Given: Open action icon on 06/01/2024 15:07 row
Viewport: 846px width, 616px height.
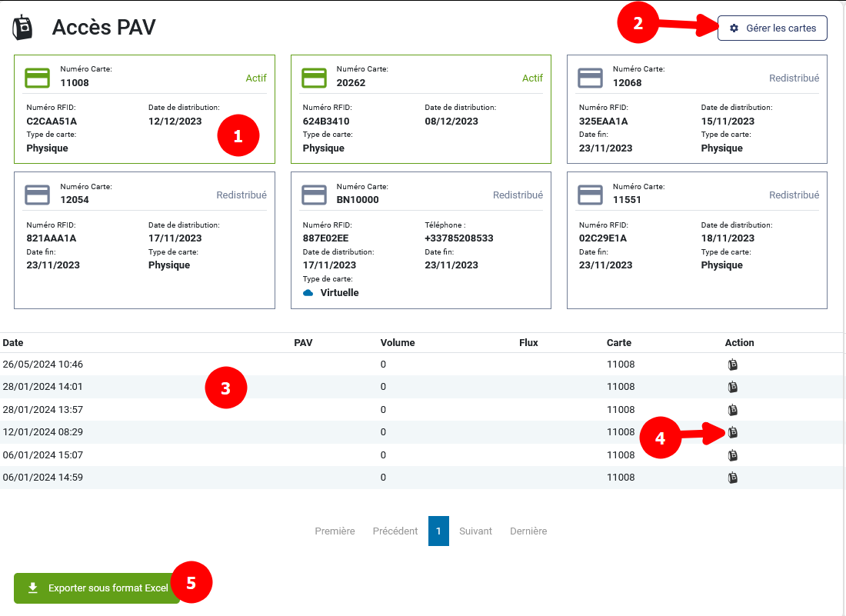Looking at the screenshot, I should 732,455.
